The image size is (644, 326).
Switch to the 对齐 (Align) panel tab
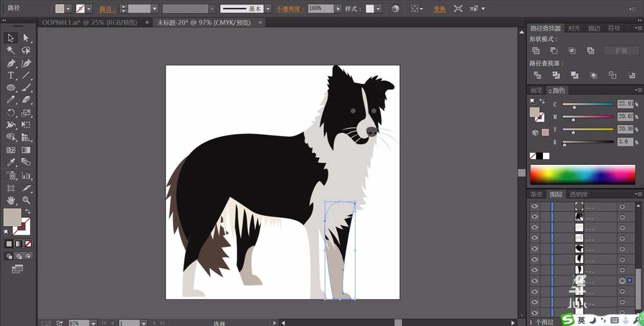pyautogui.click(x=574, y=28)
